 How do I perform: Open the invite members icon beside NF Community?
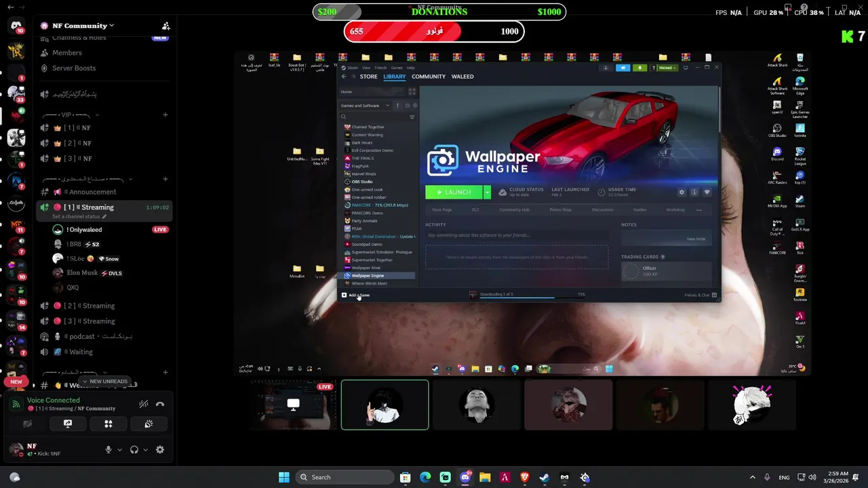(x=165, y=26)
